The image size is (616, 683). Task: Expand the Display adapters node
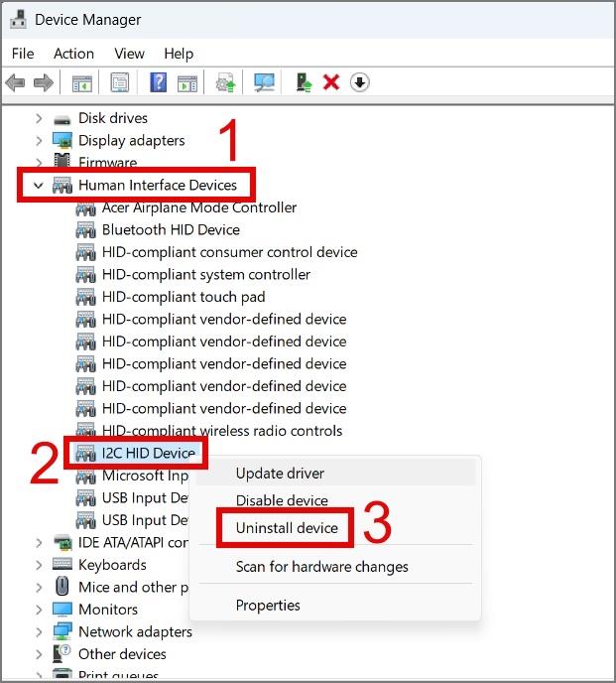(x=39, y=140)
